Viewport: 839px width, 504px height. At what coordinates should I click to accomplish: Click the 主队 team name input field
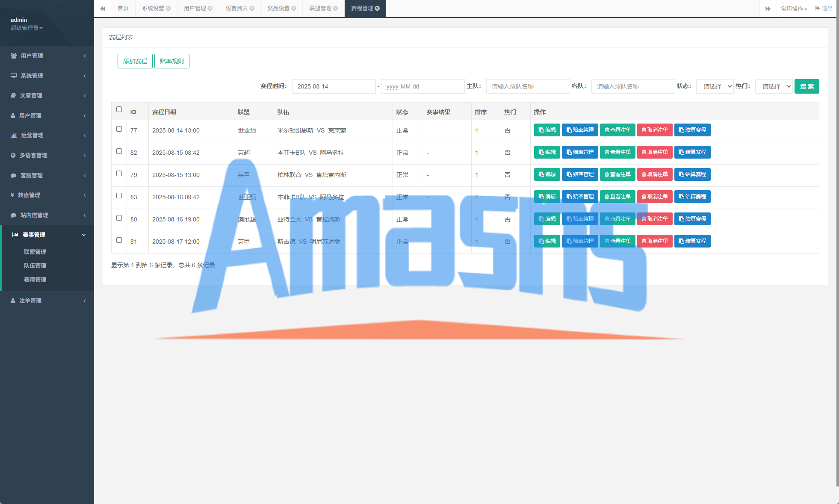tap(528, 86)
